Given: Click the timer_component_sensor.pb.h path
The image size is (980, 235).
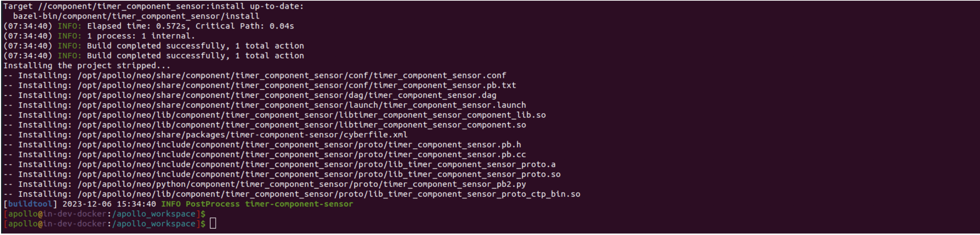Looking at the screenshot, I should pyautogui.click(x=299, y=145).
